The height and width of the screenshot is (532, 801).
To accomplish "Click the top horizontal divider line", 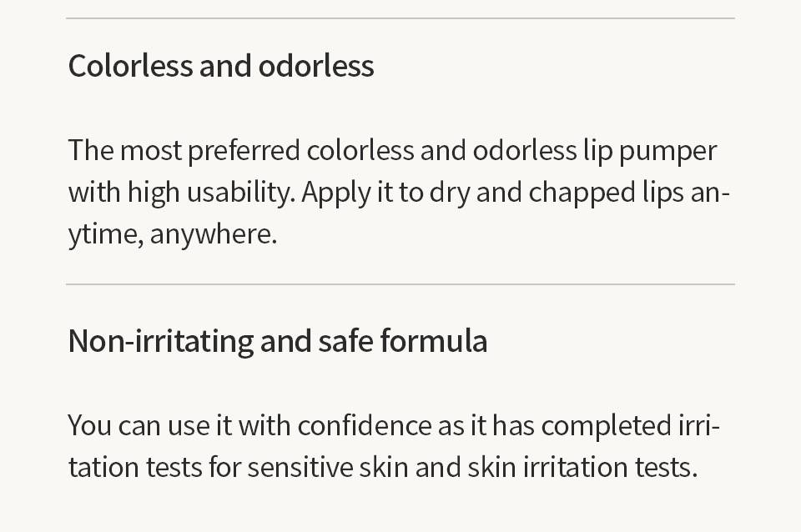I will [x=400, y=18].
